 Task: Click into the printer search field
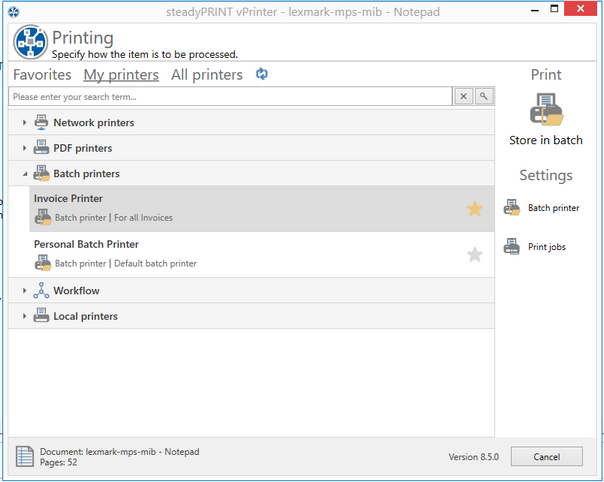(230, 96)
